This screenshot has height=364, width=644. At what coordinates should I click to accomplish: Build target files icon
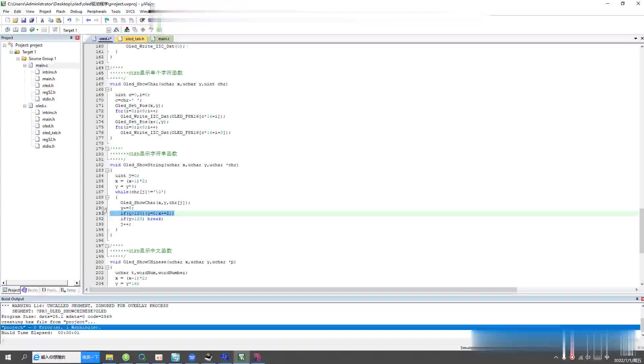pos(15,30)
